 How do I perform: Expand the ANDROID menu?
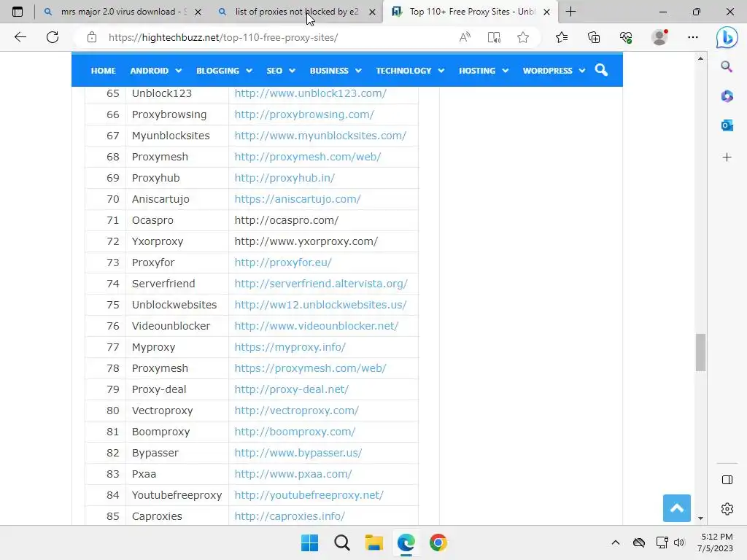156,71
